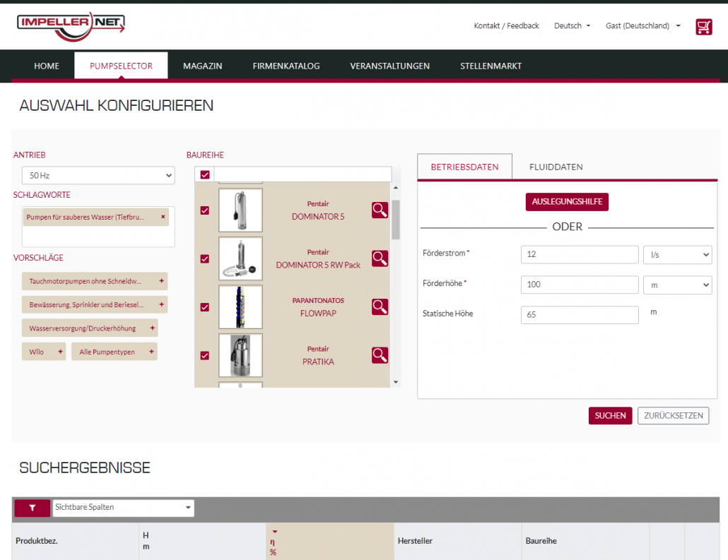Viewport: 728px width, 560px height.
Task: Open the filter funnel in Suchergebnisse
Action: 31,508
